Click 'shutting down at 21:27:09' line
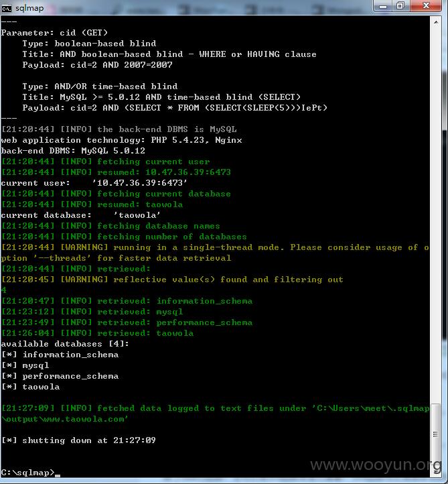Viewport: 448px width, 484px height. click(78, 440)
